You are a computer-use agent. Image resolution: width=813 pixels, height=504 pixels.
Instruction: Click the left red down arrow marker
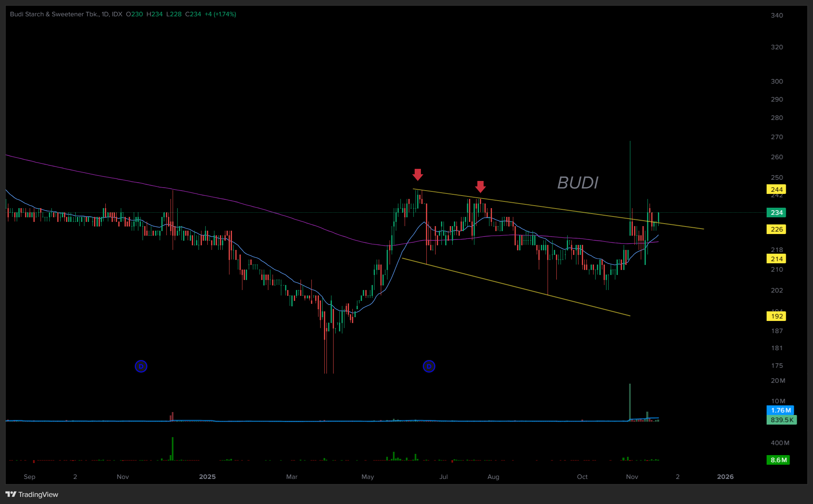point(418,174)
